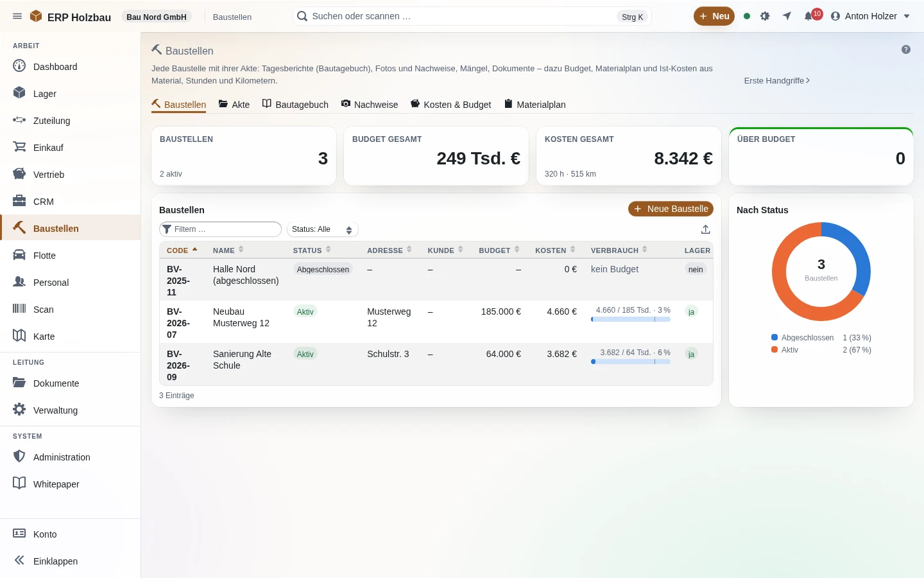Sort table by KOSTEN column

[x=556, y=250]
